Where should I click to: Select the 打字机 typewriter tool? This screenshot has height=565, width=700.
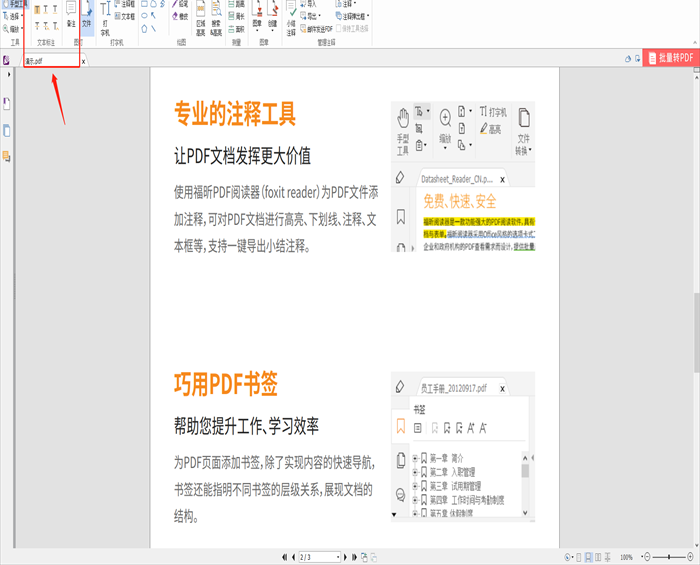tap(105, 19)
